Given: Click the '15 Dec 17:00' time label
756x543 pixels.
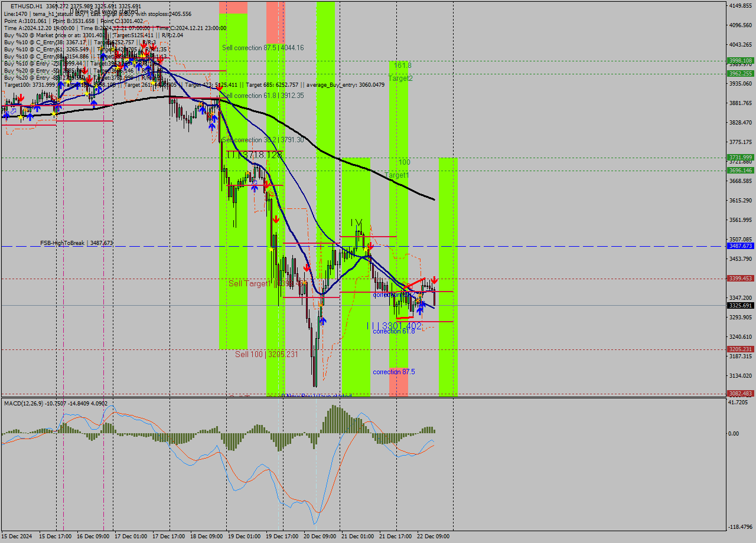Looking at the screenshot, I should (56, 537).
